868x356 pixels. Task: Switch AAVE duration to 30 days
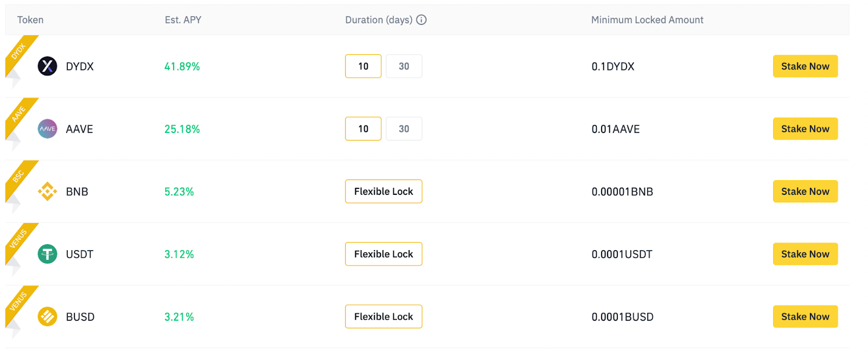pos(404,129)
